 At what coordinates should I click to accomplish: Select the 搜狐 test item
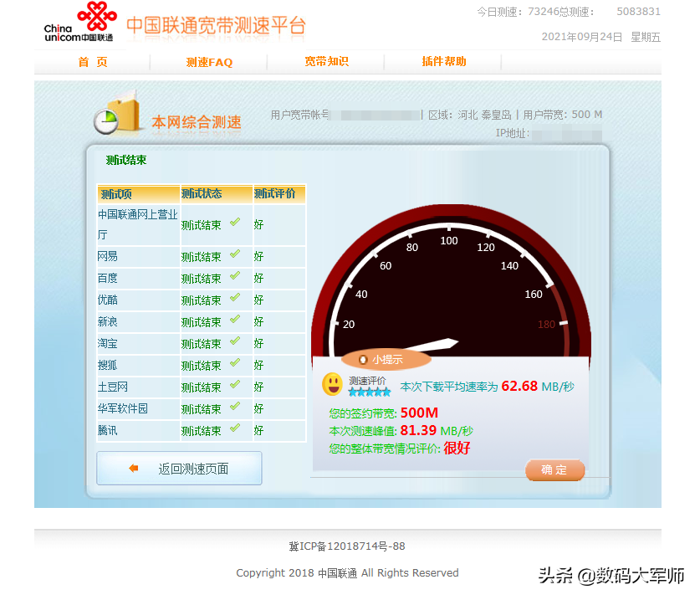[108, 365]
